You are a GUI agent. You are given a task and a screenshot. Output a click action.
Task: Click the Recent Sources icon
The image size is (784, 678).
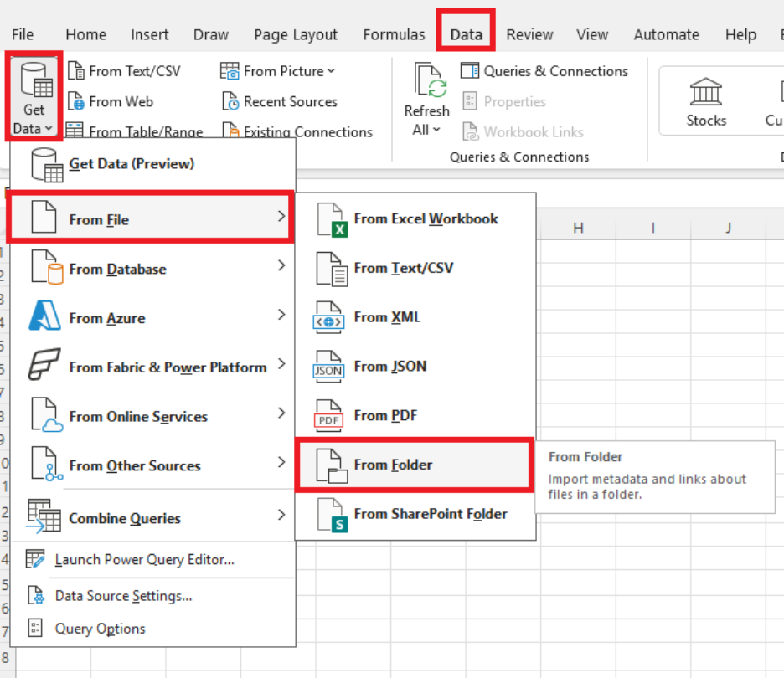[x=230, y=101]
